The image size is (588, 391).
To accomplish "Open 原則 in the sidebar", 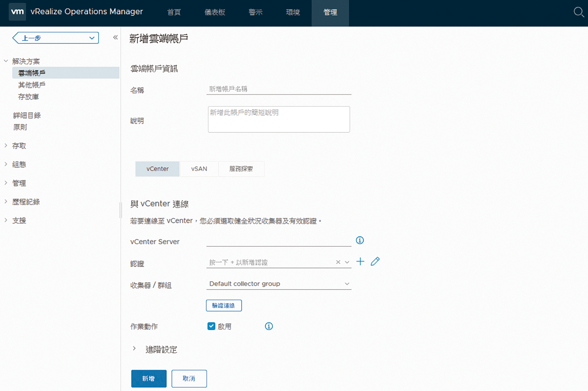I will click(x=20, y=127).
